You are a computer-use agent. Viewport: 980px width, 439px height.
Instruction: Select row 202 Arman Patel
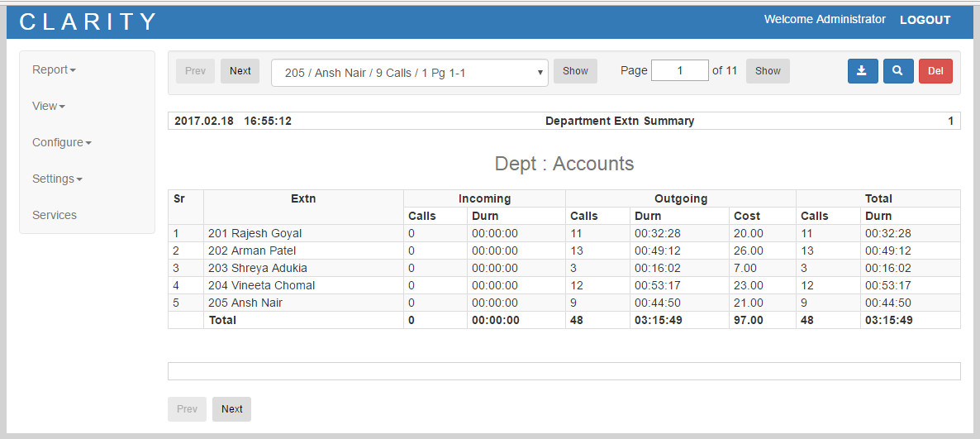pyautogui.click(x=564, y=251)
